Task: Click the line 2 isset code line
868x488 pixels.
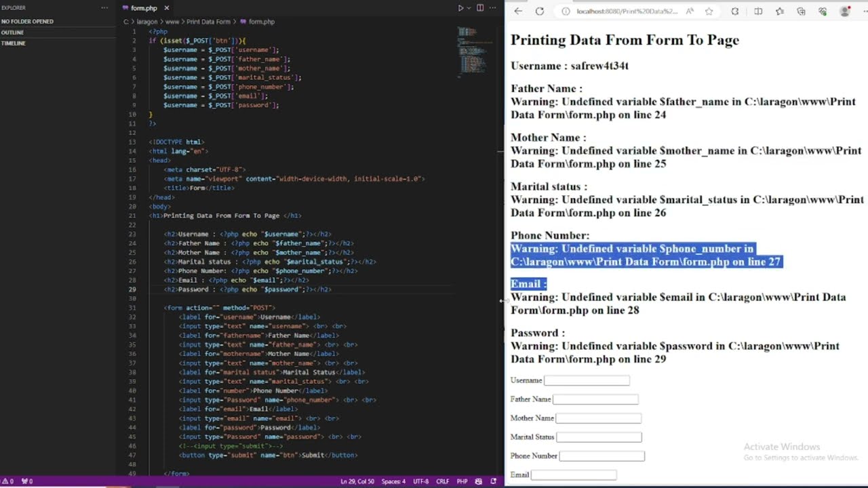Action: coord(197,41)
